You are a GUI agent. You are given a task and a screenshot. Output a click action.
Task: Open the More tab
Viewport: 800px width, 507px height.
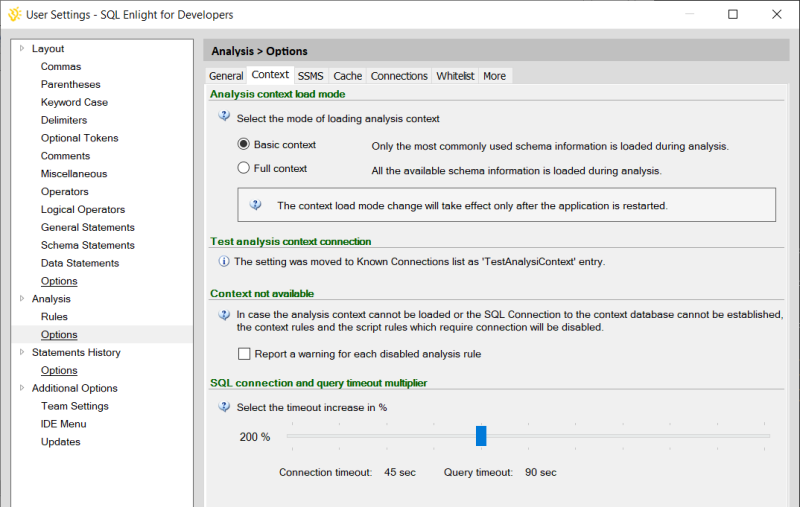pos(494,76)
